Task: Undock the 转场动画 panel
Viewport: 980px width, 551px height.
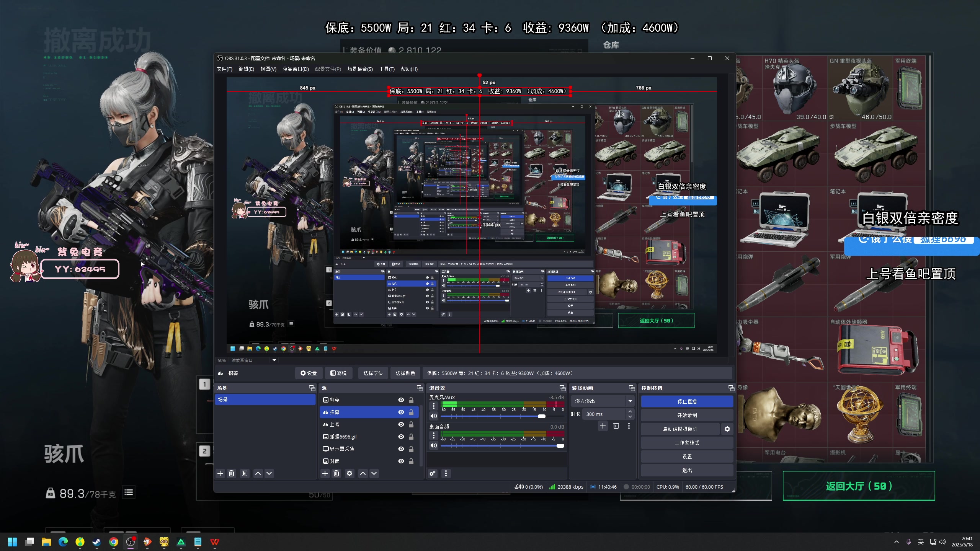Action: click(632, 388)
